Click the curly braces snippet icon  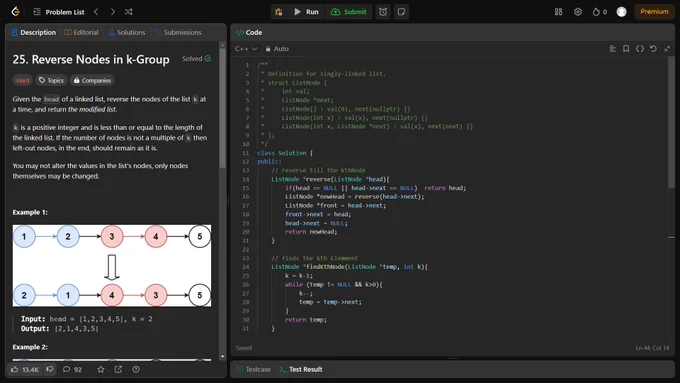[640, 49]
